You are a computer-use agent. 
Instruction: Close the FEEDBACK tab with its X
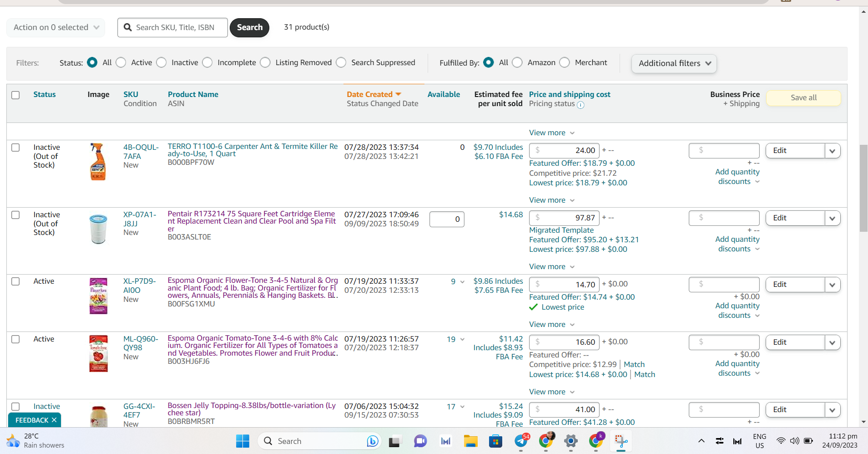pos(54,420)
